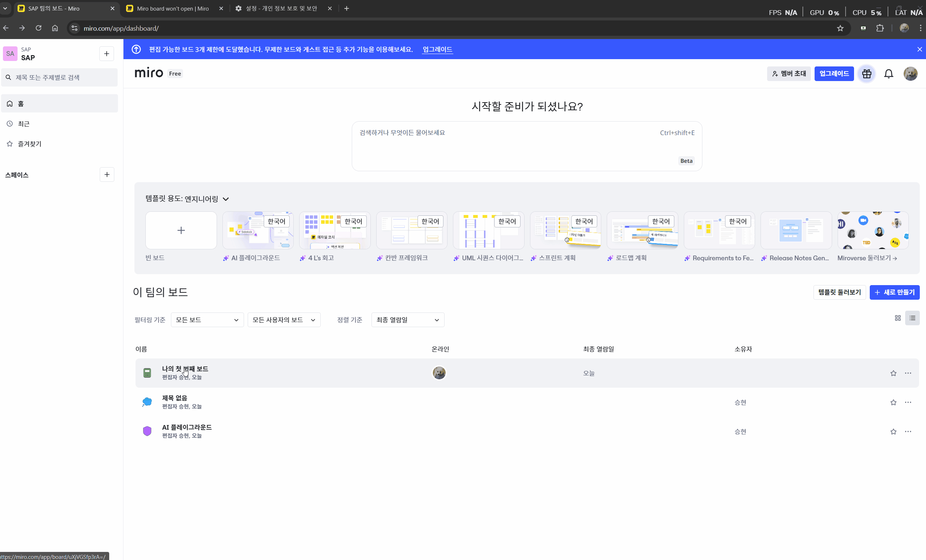
Task: Open the 모든 보드 filter dropdown
Action: [x=207, y=320]
